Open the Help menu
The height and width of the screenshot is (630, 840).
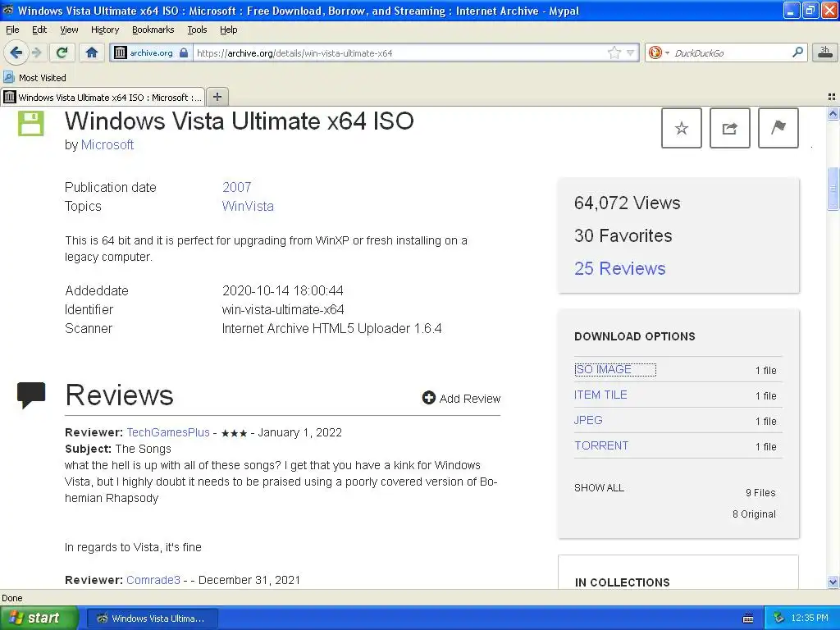tap(228, 30)
